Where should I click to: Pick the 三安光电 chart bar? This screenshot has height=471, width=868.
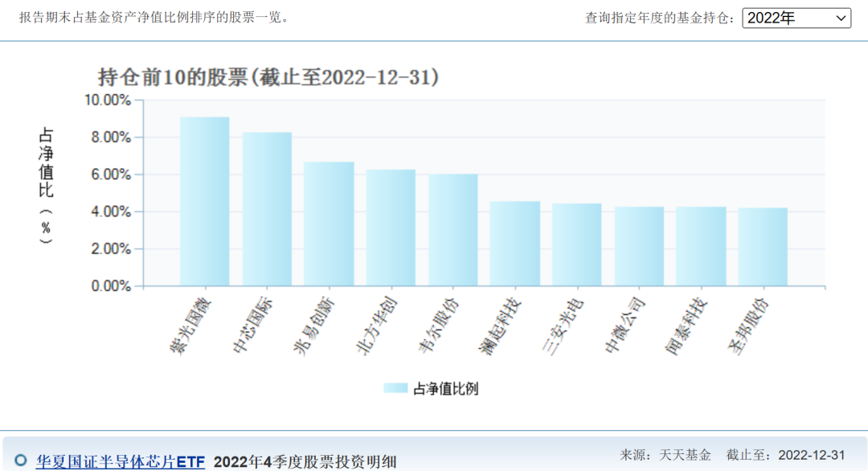click(x=577, y=245)
